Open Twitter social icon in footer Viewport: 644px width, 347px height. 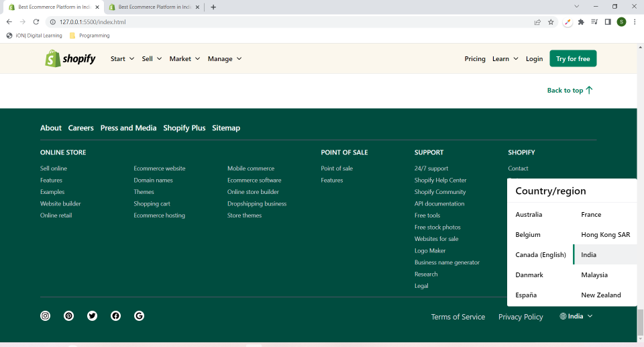pos(92,315)
